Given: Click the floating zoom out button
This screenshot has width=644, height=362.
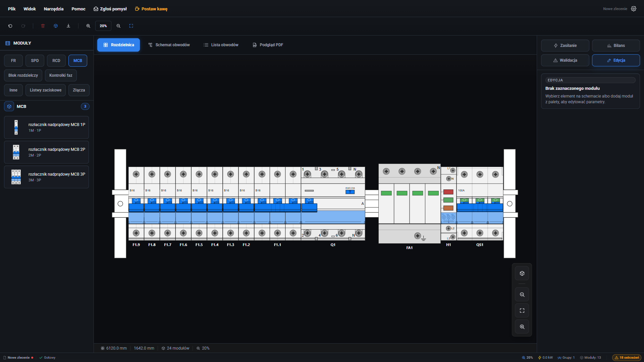Looking at the screenshot, I should click(x=522, y=295).
